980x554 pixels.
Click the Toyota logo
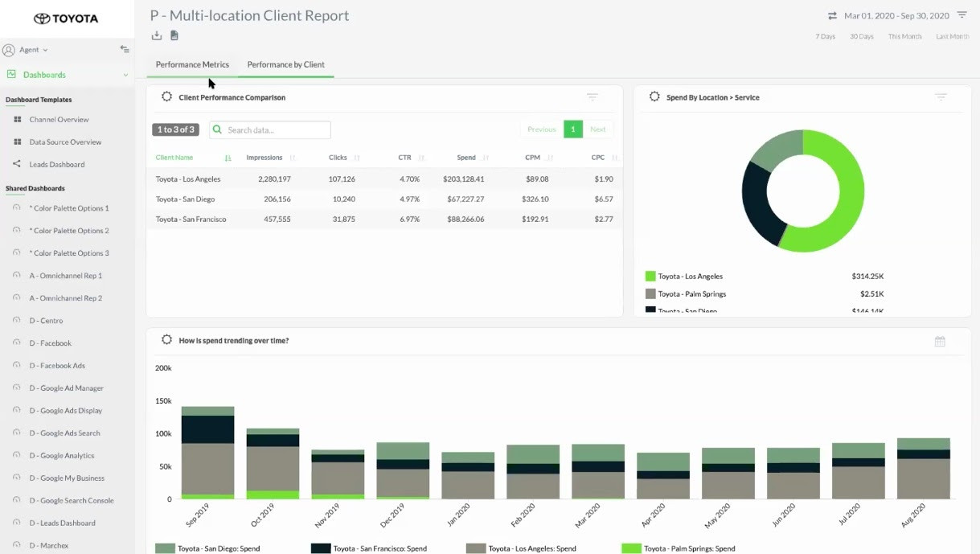(66, 18)
